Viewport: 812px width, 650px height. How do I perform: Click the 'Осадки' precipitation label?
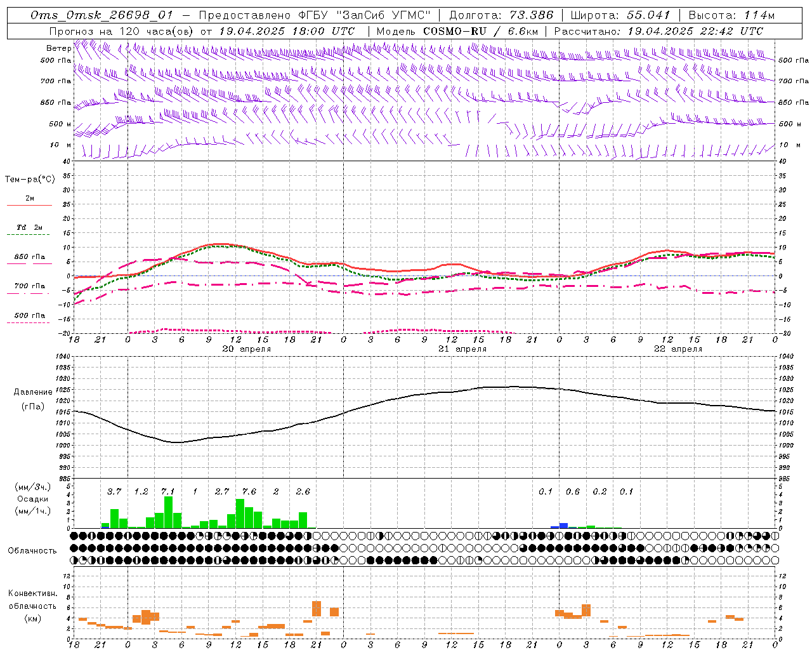point(32,499)
